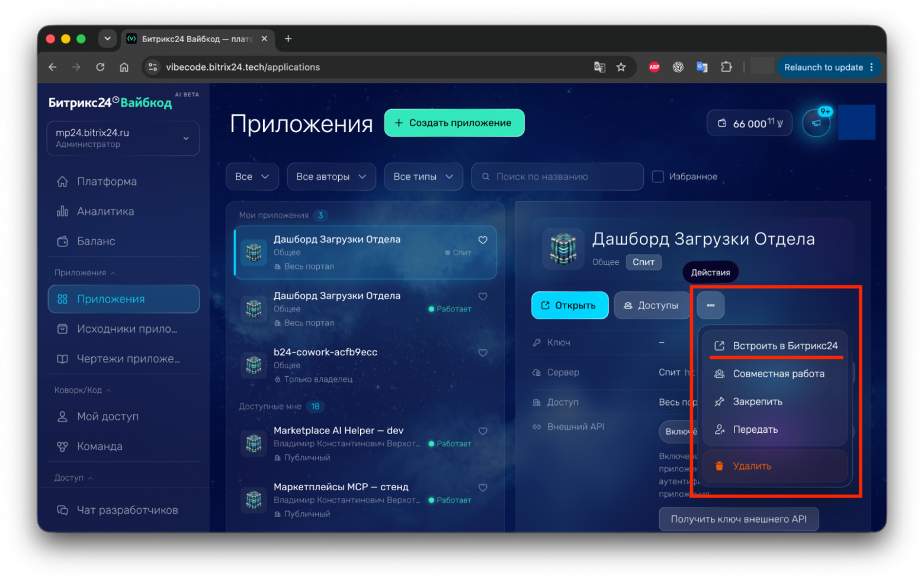The height and width of the screenshot is (582, 924).
Task: Select Закрепить in the actions menu
Action: 775,401
